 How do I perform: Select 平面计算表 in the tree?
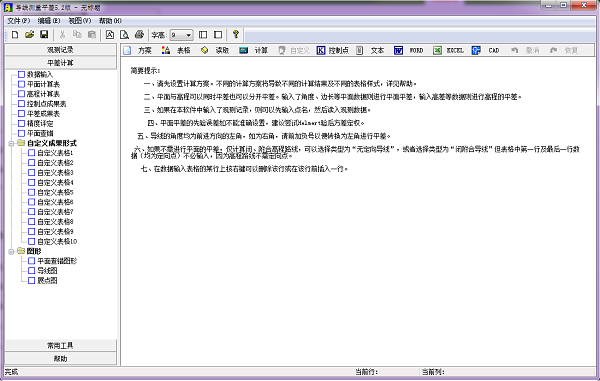43,84
